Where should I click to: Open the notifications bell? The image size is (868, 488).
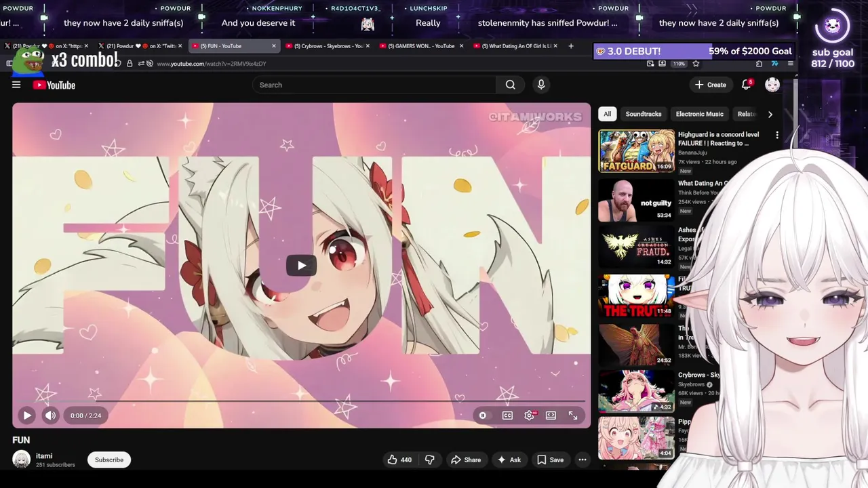(747, 85)
